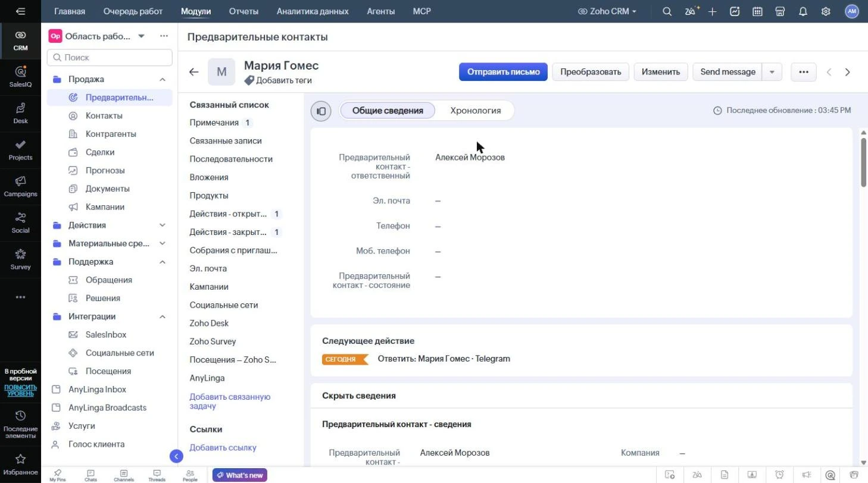Screen dimensions: 868x483
Task: Expand the Материальные средства folder
Action: coord(162,243)
